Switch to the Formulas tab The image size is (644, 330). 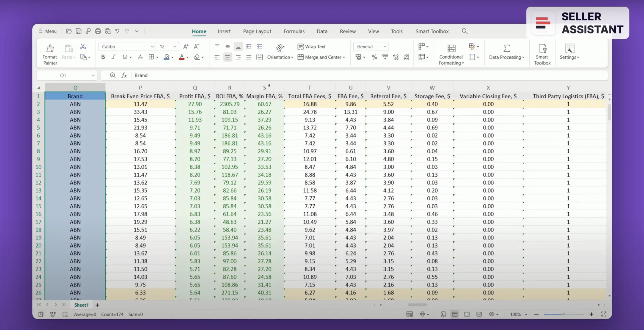294,31
